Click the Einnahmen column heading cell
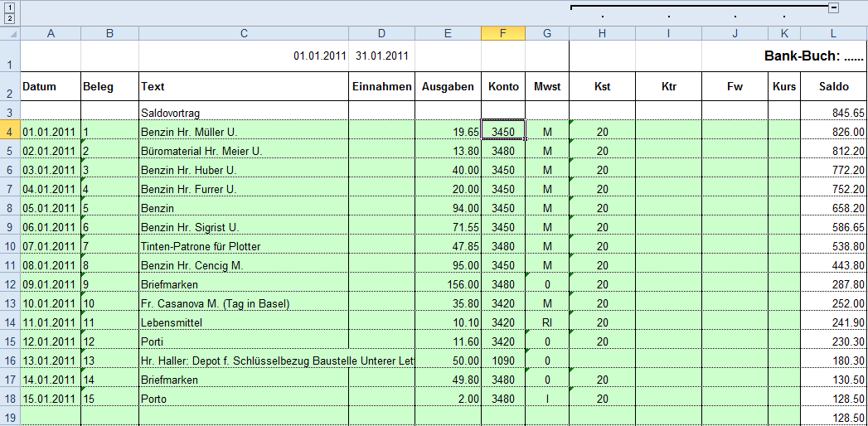 click(381, 87)
